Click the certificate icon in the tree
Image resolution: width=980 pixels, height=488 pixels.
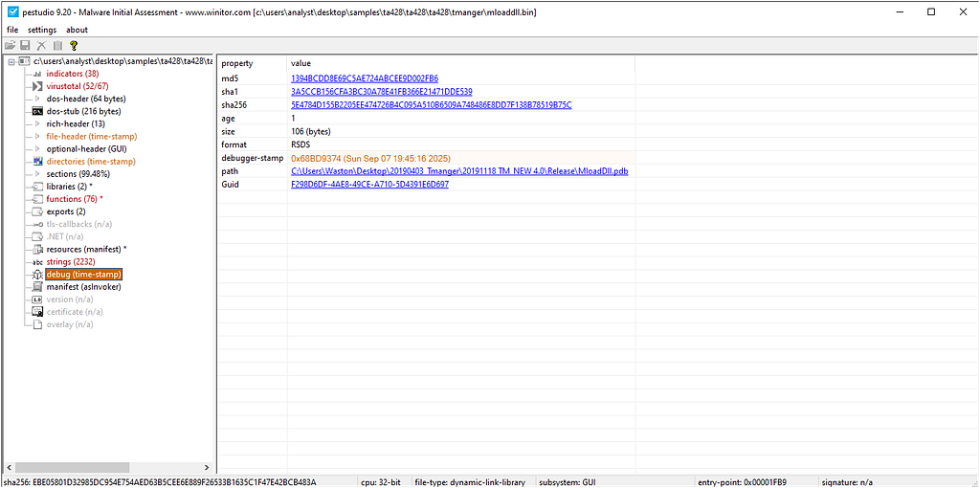pos(37,312)
